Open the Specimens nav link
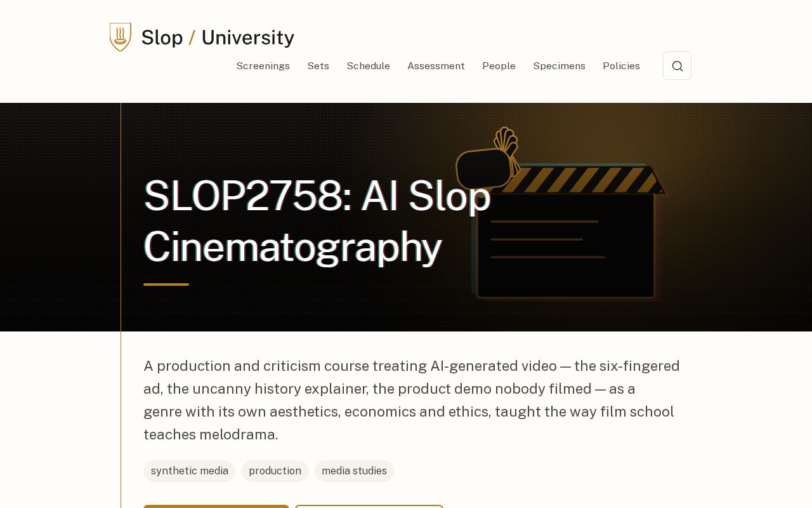Image resolution: width=812 pixels, height=508 pixels. 559,66
